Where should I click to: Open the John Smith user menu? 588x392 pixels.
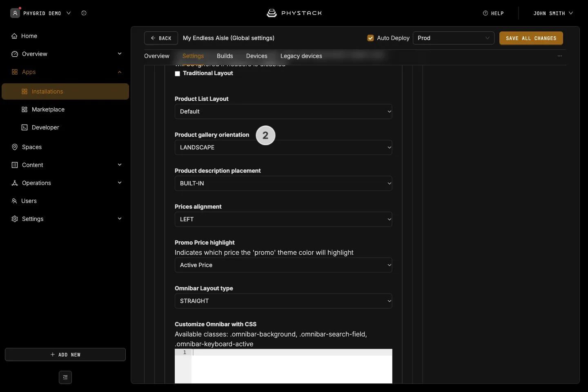[x=553, y=13]
